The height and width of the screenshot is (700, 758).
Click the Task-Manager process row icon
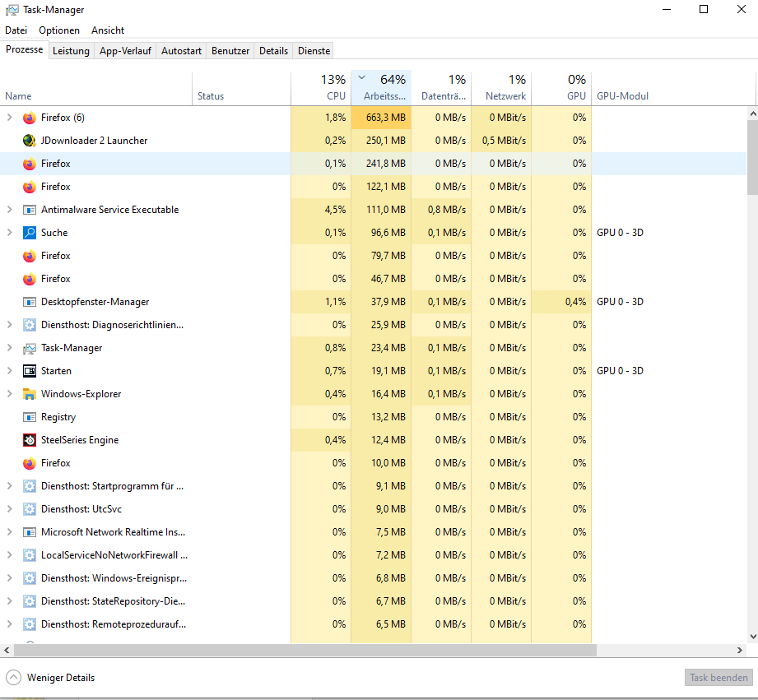30,348
